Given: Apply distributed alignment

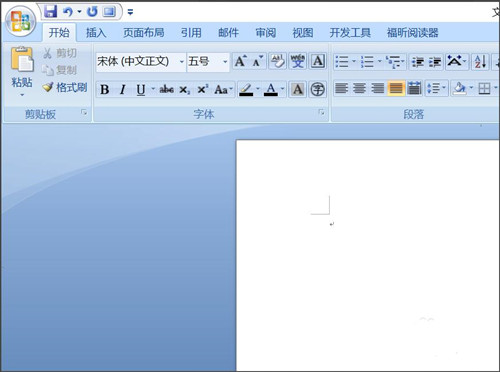Looking at the screenshot, I should point(414,89).
